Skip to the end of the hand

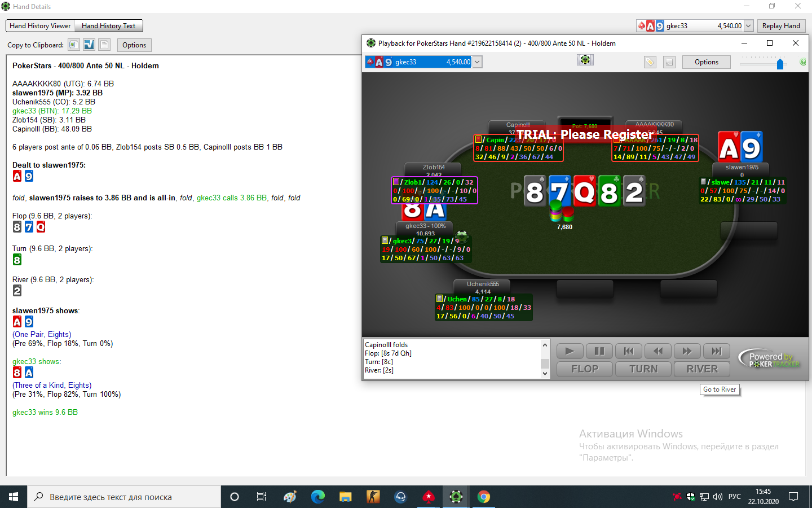point(716,351)
